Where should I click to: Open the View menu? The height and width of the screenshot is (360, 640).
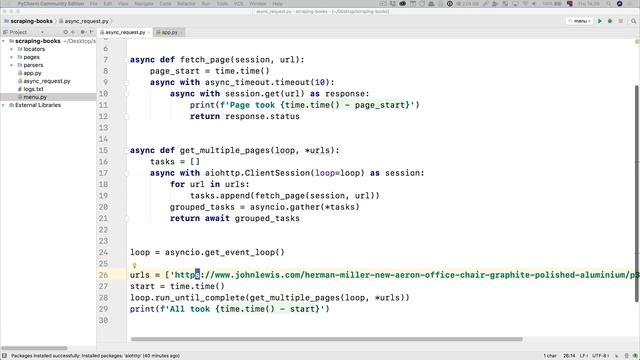point(123,4)
